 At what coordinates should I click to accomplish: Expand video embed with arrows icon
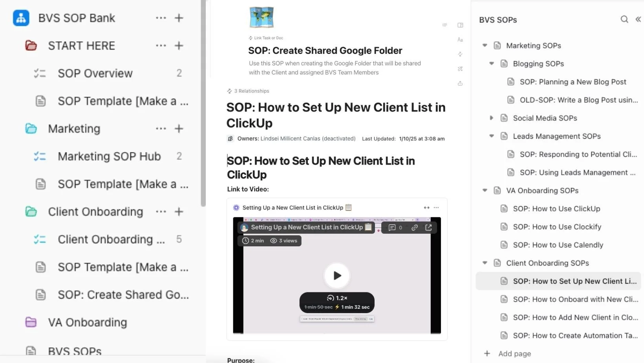coord(426,207)
